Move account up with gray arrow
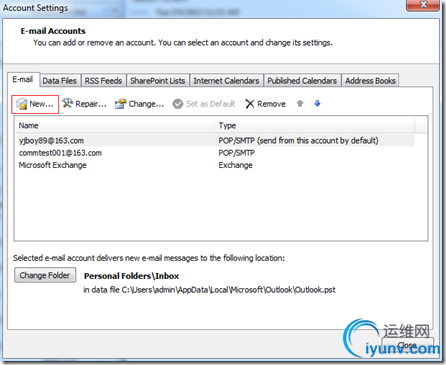Image resolution: width=446 pixels, height=365 pixels. tap(300, 104)
